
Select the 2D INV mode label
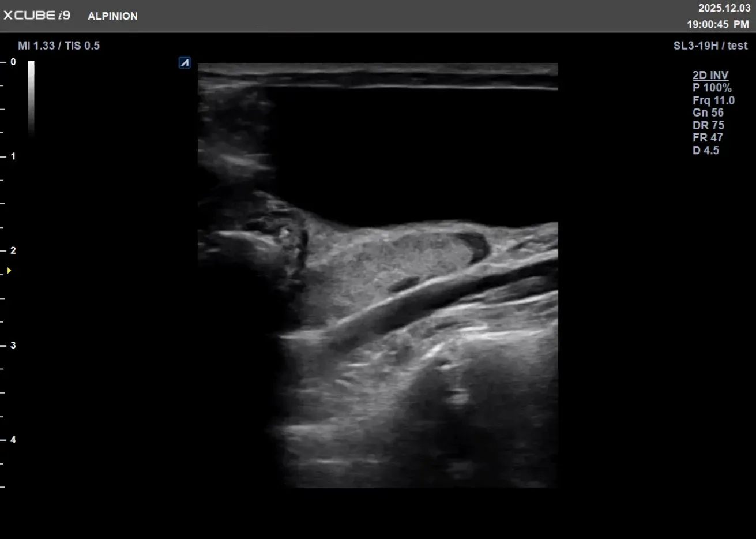[x=710, y=75]
